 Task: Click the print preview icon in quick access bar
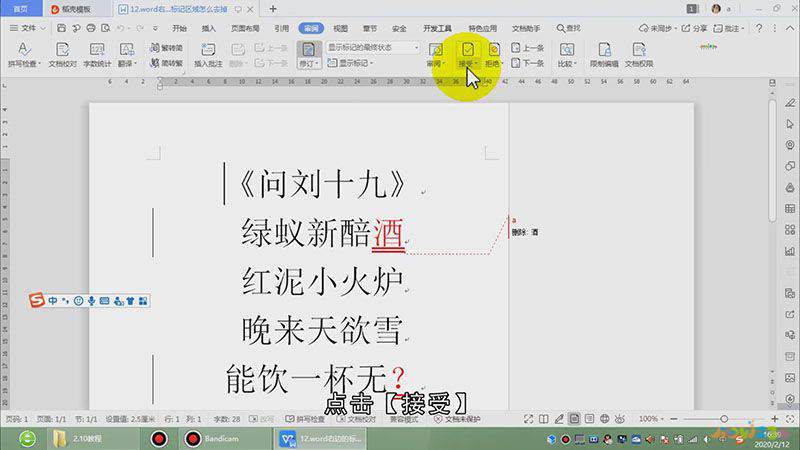point(106,28)
